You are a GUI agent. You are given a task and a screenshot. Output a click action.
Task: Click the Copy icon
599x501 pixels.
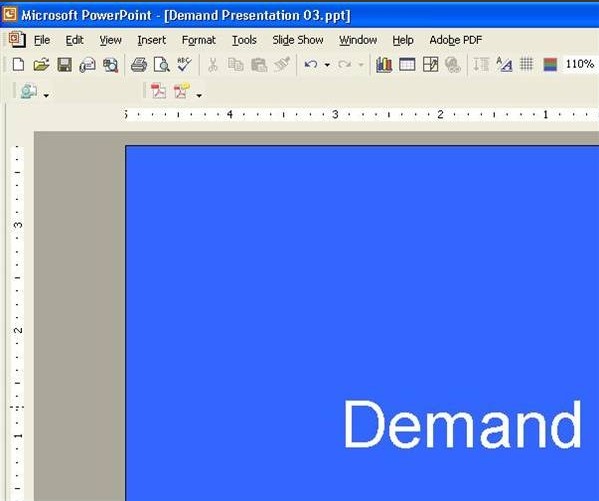coord(236,65)
